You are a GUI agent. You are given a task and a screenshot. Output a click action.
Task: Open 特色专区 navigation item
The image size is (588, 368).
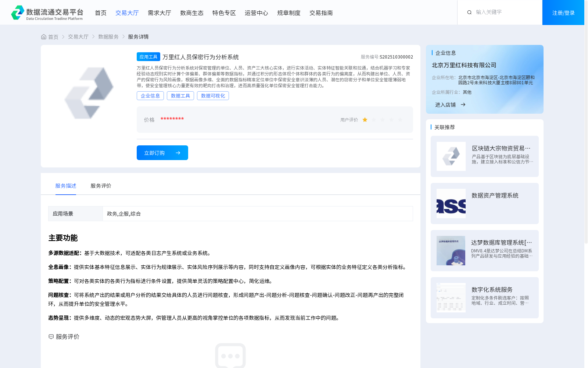224,13
